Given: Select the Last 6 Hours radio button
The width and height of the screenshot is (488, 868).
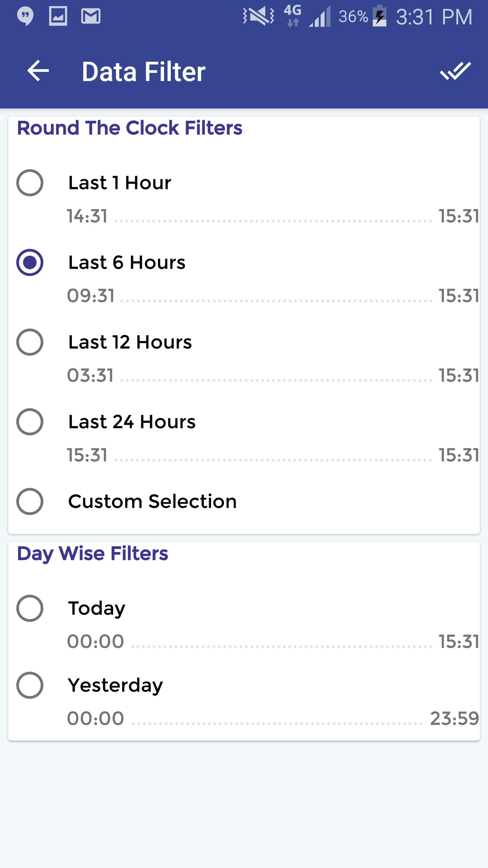Looking at the screenshot, I should pyautogui.click(x=30, y=262).
